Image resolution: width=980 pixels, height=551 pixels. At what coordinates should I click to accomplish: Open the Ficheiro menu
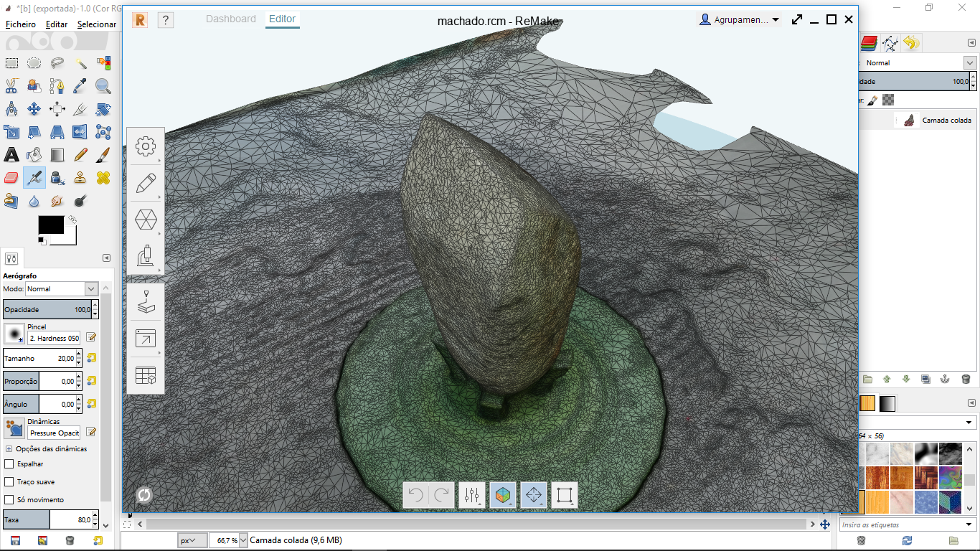(21, 24)
